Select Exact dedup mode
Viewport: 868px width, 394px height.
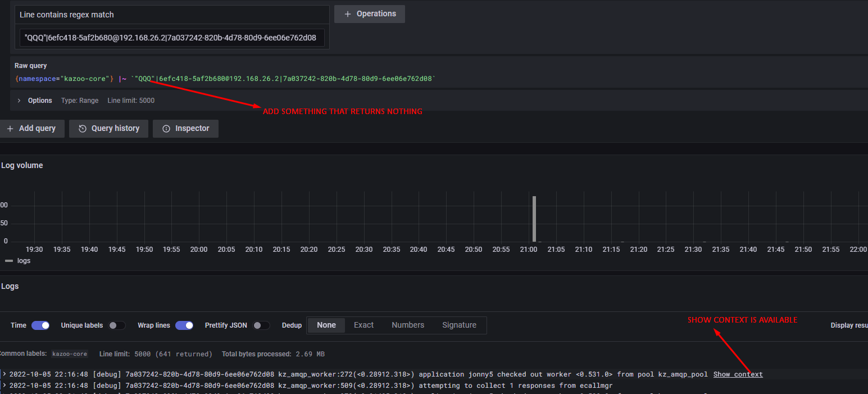pyautogui.click(x=363, y=325)
